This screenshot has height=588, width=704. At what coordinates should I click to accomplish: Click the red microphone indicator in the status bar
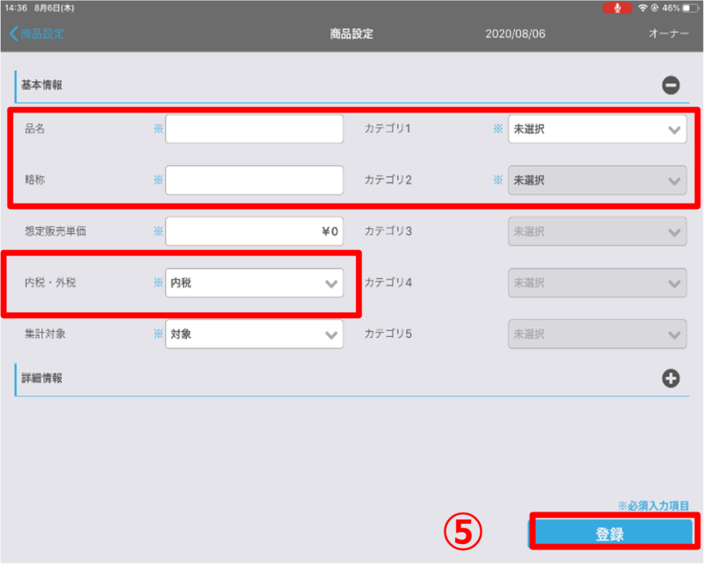coord(617,8)
